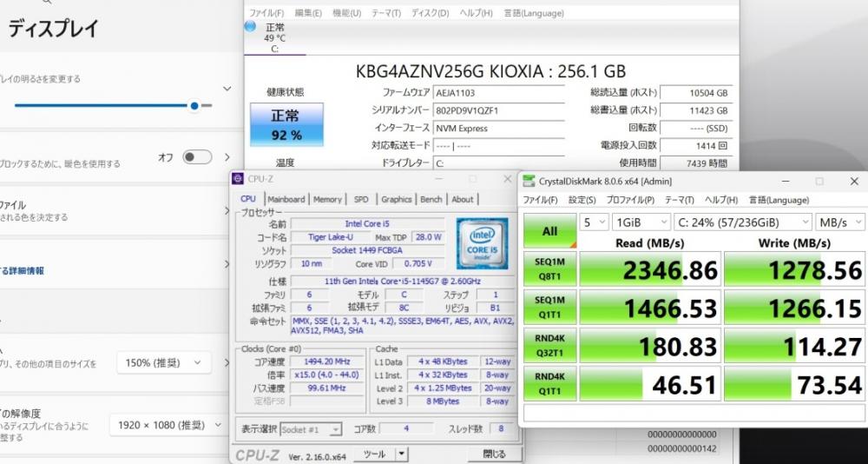This screenshot has height=464, width=868.
Task: Click the brightness slider in Display settings
Action: pyautogui.click(x=113, y=105)
